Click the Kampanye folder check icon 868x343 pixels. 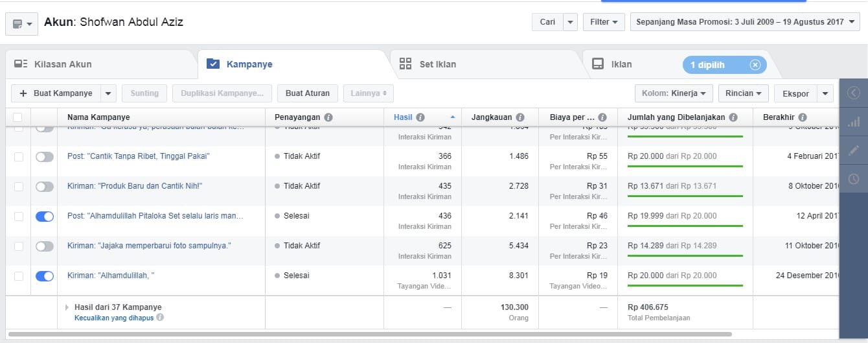click(213, 64)
